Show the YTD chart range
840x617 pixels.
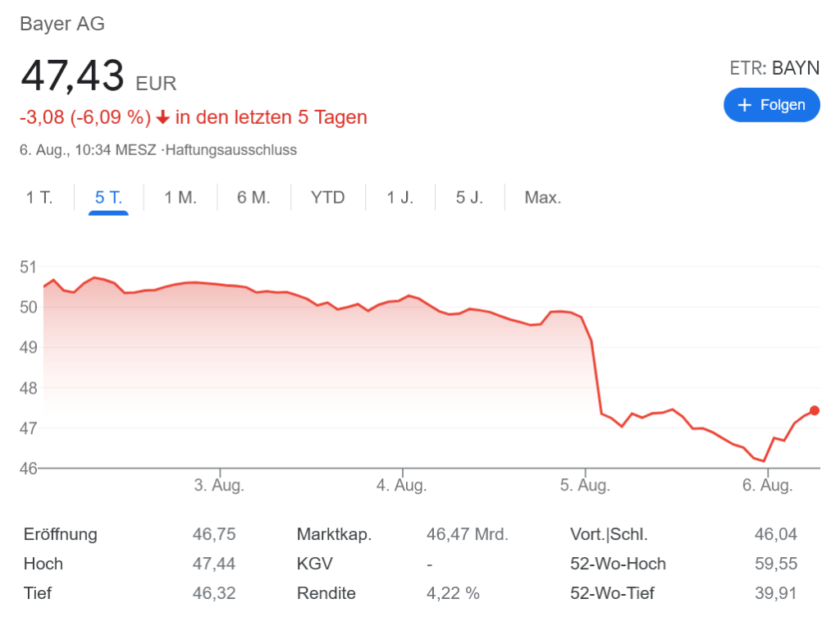(x=328, y=198)
